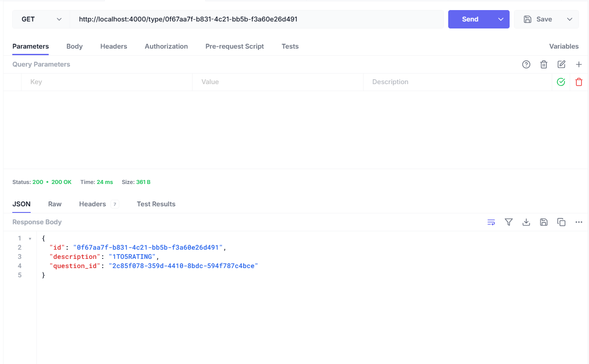Viewport: 589px width, 364px height.
Task: Toggle the green parameter enabled checkmark
Action: (x=561, y=82)
